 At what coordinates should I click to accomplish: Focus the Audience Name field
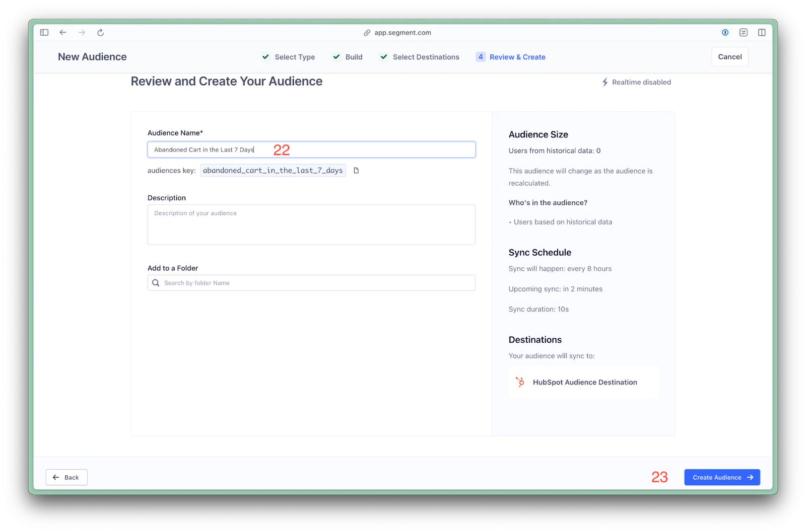(x=311, y=149)
